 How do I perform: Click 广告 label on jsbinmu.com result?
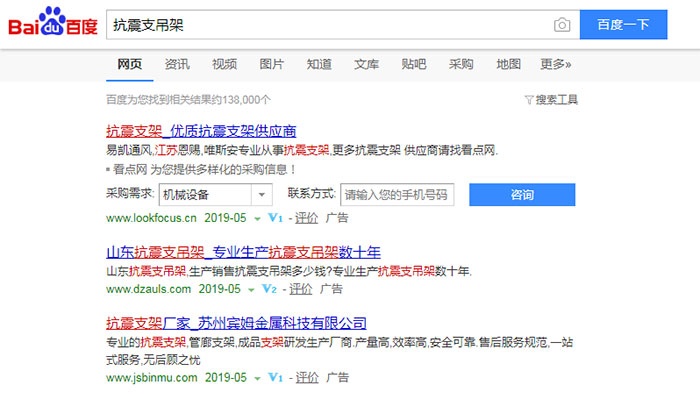tap(338, 377)
